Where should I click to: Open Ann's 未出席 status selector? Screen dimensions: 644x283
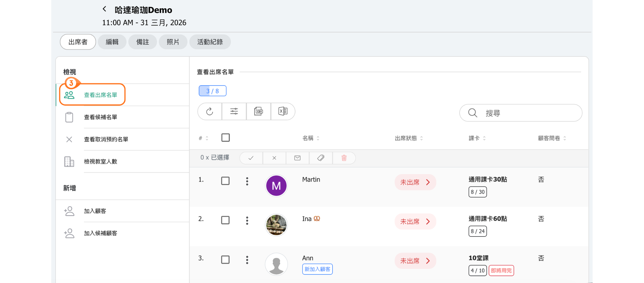[x=415, y=261]
